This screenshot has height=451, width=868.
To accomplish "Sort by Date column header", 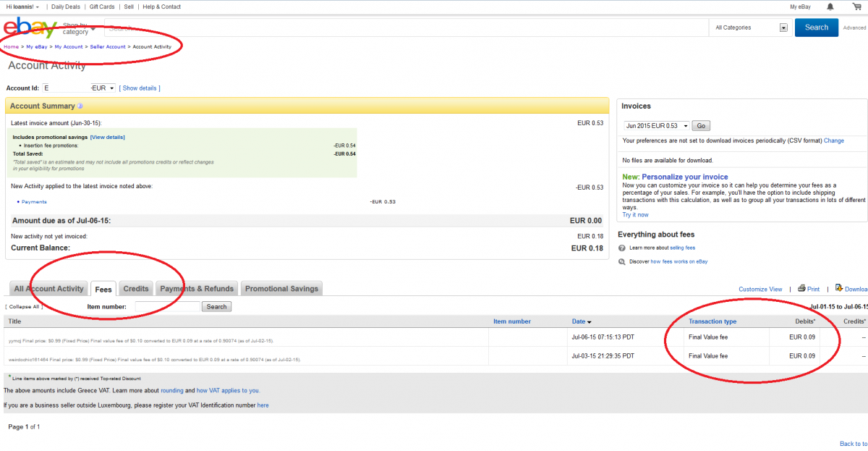I will [579, 321].
